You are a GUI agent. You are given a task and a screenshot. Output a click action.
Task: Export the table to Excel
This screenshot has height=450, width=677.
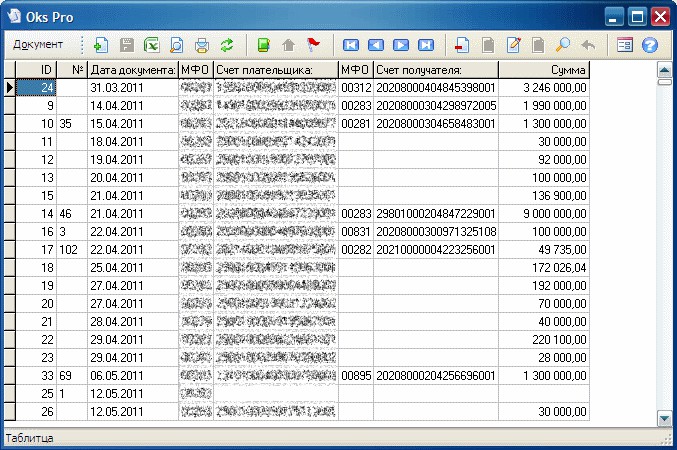(152, 45)
